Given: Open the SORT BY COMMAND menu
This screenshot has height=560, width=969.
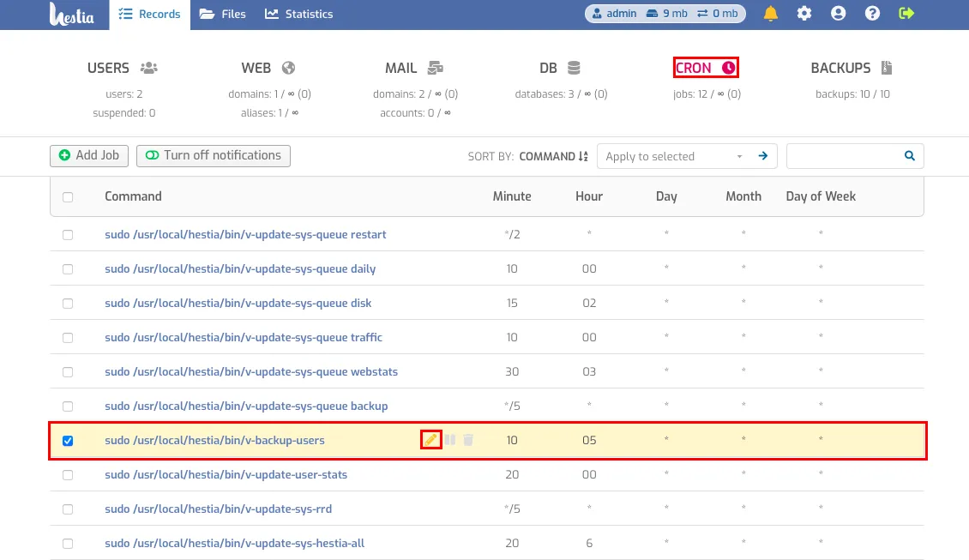Looking at the screenshot, I should 554,156.
